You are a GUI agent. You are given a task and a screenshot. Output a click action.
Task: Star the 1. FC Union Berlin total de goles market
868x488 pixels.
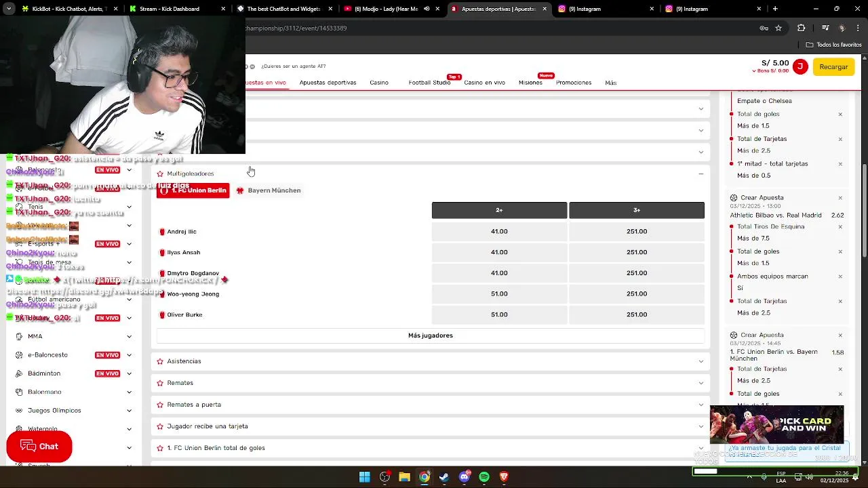tap(160, 448)
